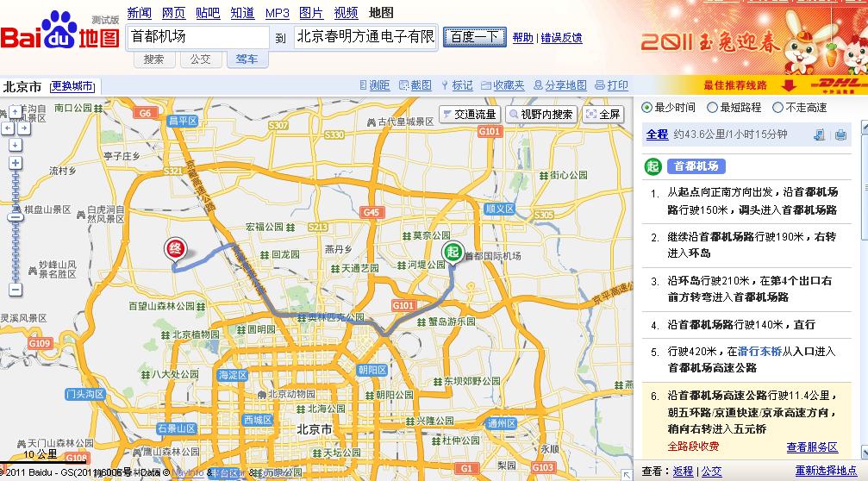Open the 图片 images link
The height and width of the screenshot is (481, 868).
311,13
